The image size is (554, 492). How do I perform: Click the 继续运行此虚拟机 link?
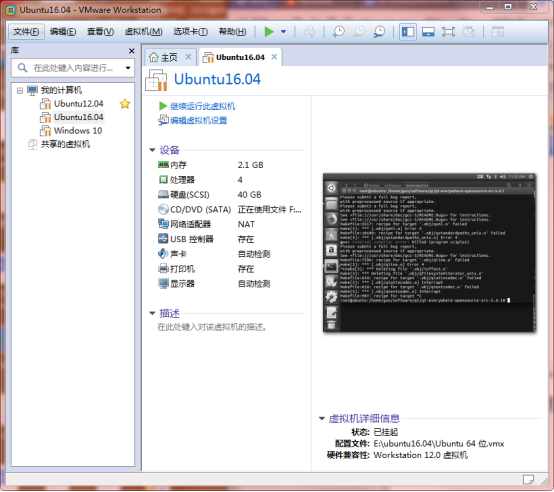pyautogui.click(x=202, y=106)
